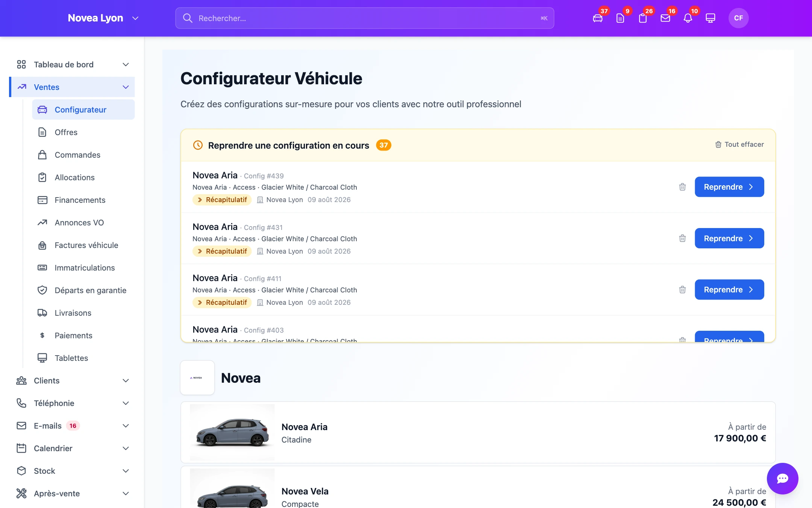This screenshot has height=508, width=812.
Task: Collapse the Ventes section chevron
Action: click(x=126, y=87)
